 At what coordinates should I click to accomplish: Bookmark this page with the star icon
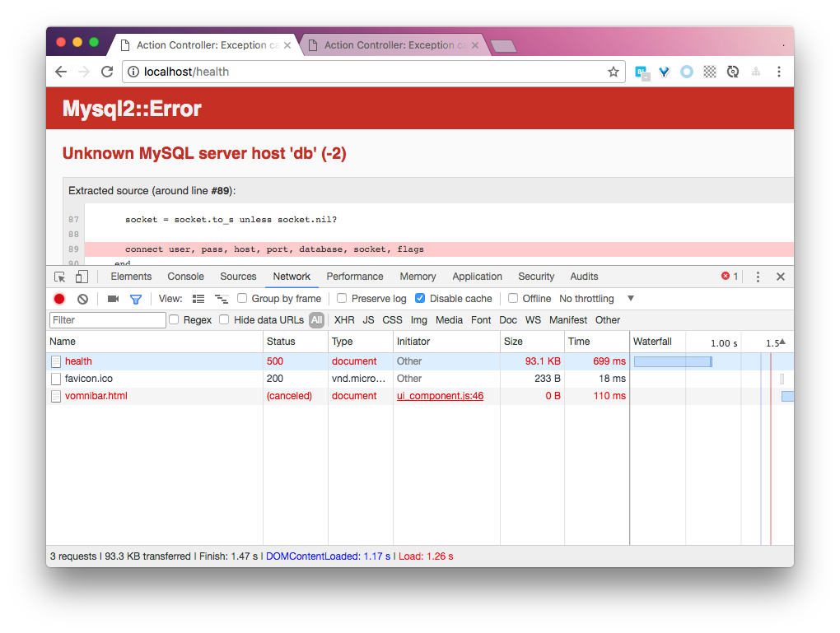(x=614, y=72)
